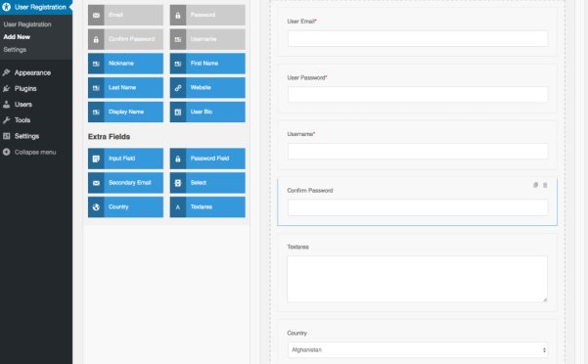Add the Textarea field button
Image resolution: width=588 pixels, height=364 pixels.
(207, 206)
